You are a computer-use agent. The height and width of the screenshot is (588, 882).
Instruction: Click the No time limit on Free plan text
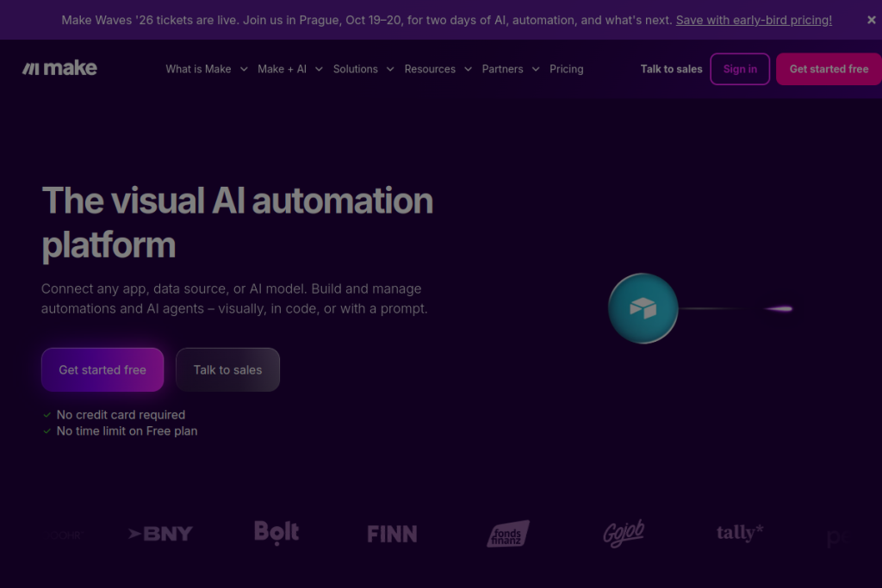click(127, 431)
